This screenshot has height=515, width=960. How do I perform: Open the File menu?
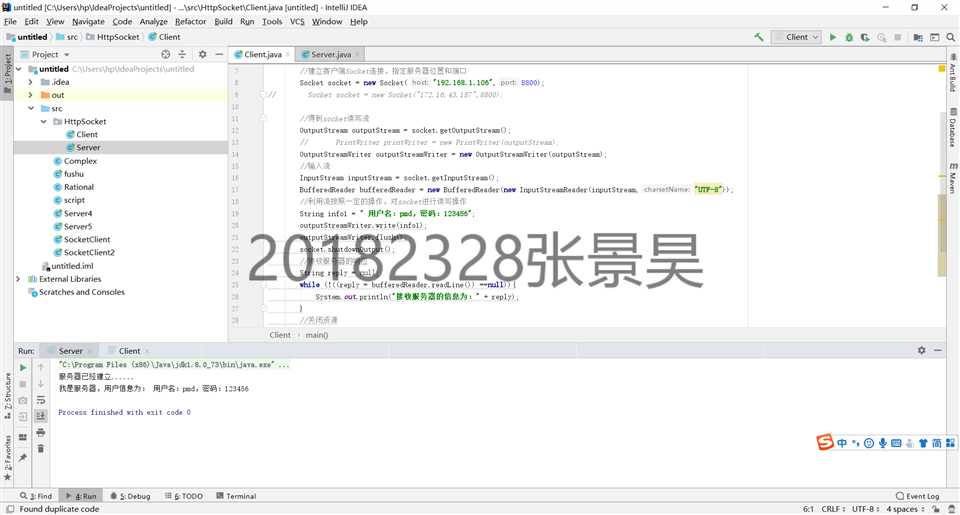[10, 21]
